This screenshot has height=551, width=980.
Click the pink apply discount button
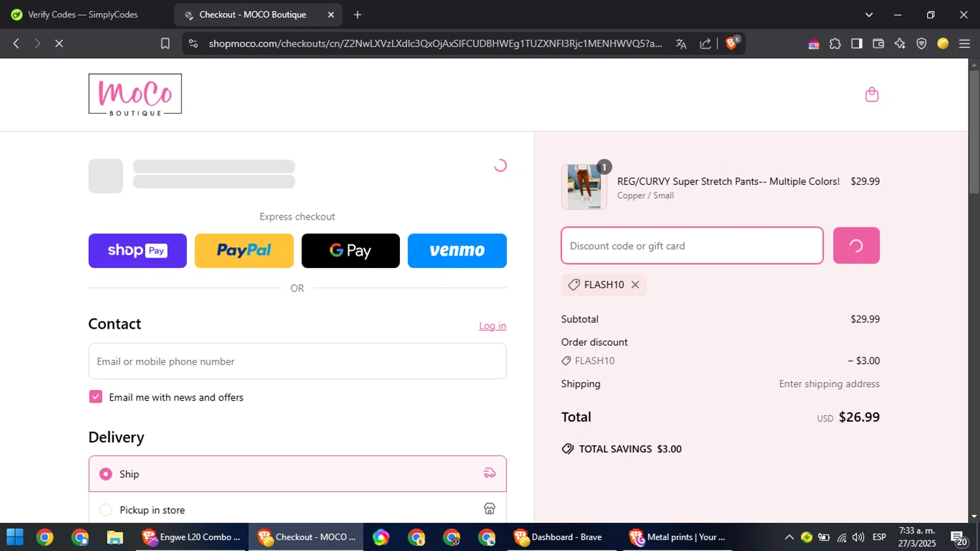[x=856, y=246]
